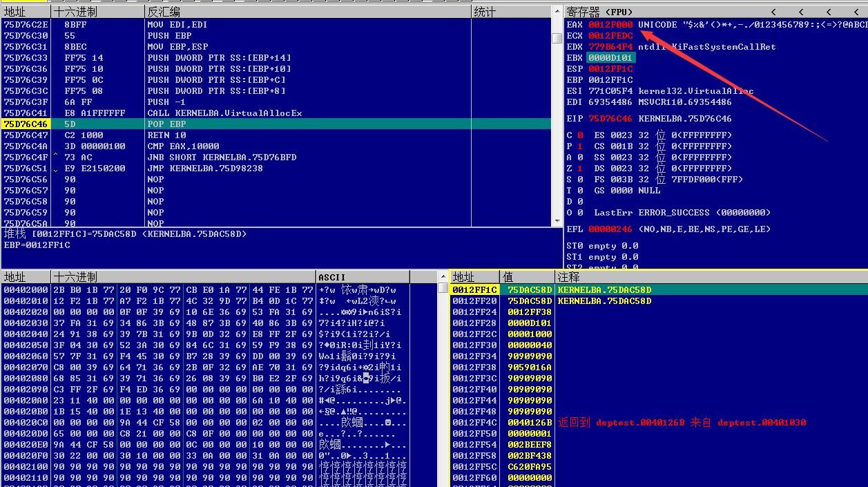The image size is (868, 487).
Task: Click the 注释 column header in stack pane
Action: pos(711,277)
